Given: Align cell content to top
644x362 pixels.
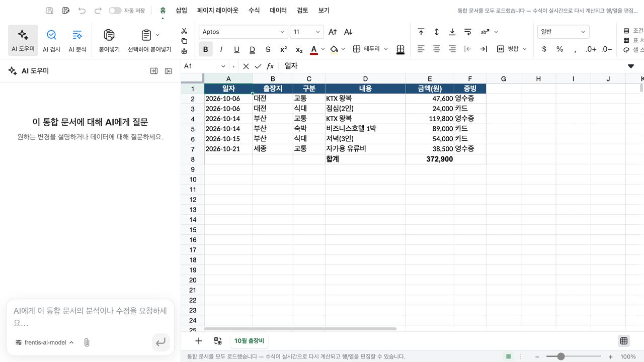Looking at the screenshot, I should (x=421, y=32).
